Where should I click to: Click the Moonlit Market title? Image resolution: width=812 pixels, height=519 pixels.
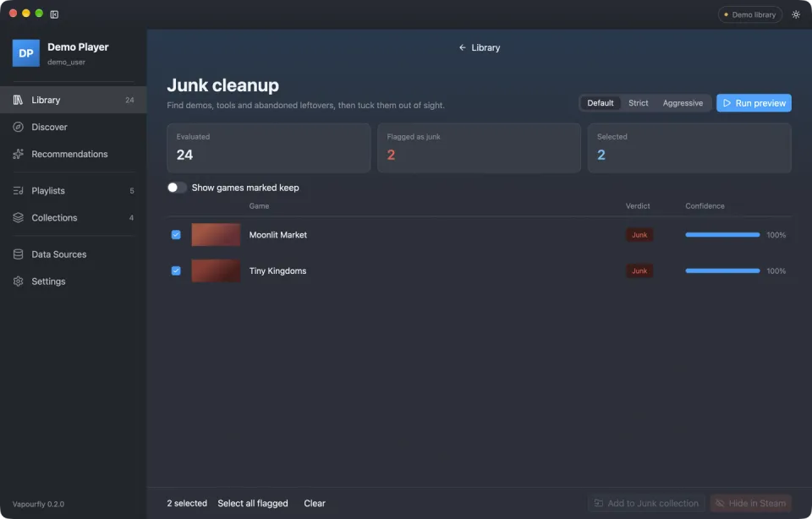pyautogui.click(x=277, y=235)
